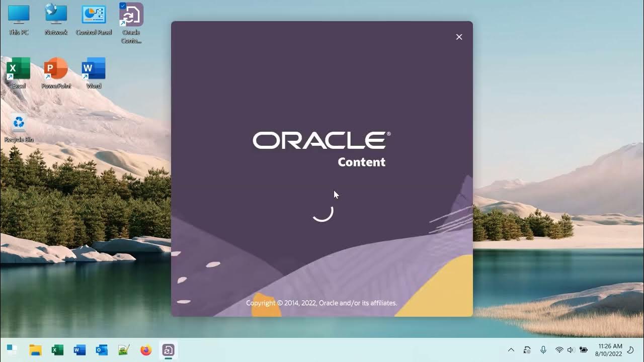The height and width of the screenshot is (362, 644).
Task: Select the Network desktop icon
Action: 56,20
